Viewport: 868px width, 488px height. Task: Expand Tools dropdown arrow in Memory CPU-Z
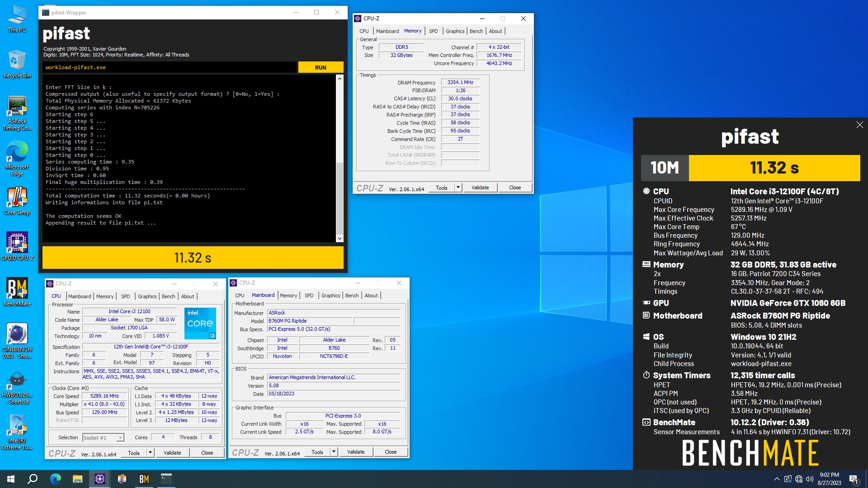[458, 188]
